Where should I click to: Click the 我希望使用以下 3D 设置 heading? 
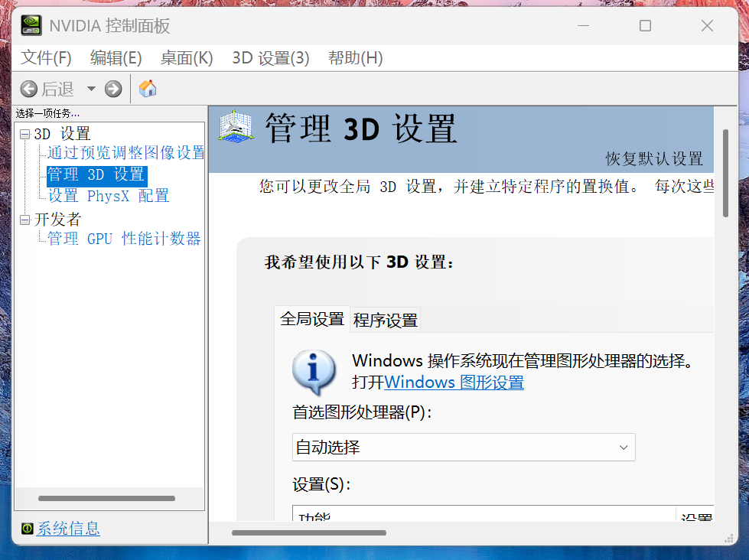click(359, 262)
